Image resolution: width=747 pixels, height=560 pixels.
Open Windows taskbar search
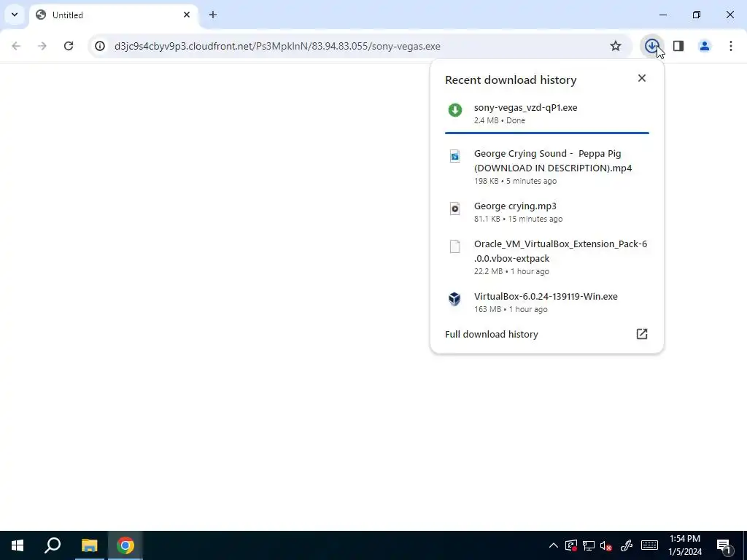pyautogui.click(x=53, y=545)
